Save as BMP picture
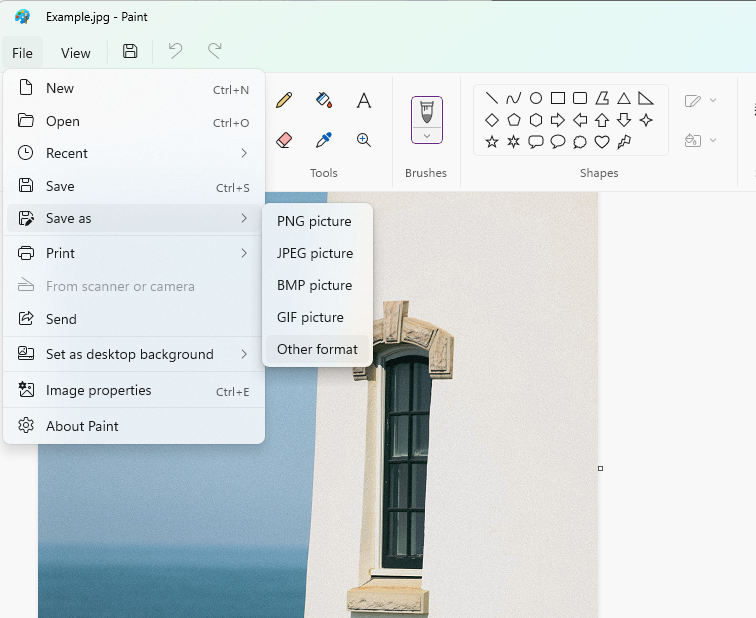756x618 pixels. tap(317, 285)
